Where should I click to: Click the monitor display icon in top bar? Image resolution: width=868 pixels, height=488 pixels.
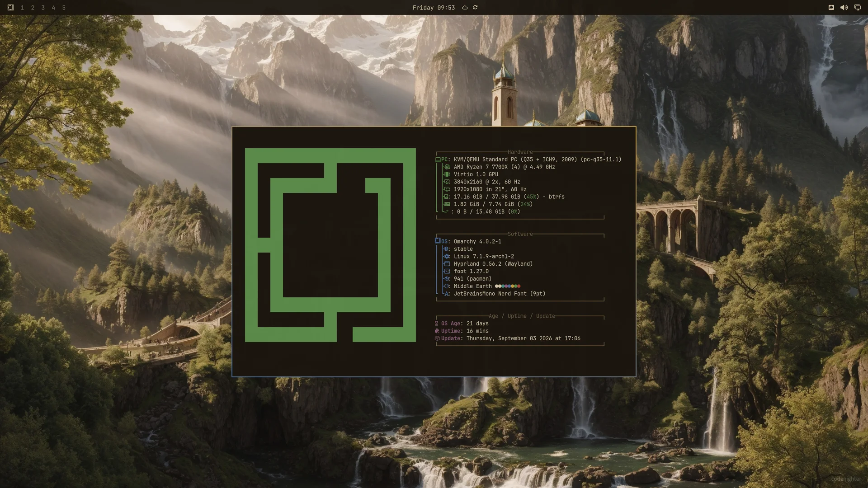pos(858,8)
